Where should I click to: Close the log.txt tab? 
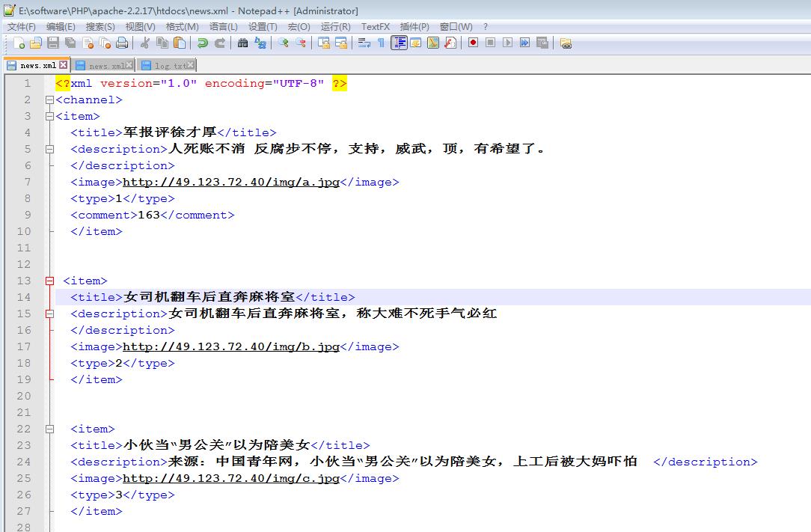[190, 64]
